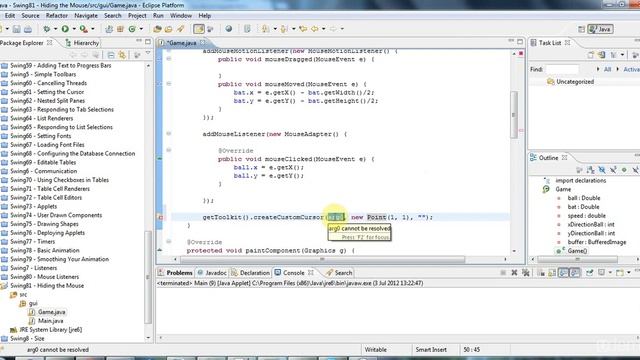Screen dimensions: 640x360
Task: Switch to the Declaration tab
Action: coord(250,273)
